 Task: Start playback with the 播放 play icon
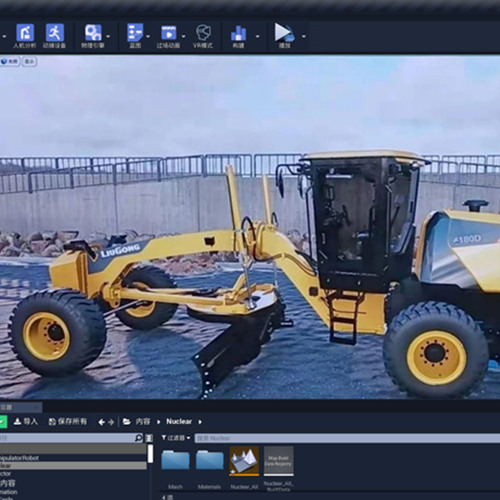(x=284, y=32)
